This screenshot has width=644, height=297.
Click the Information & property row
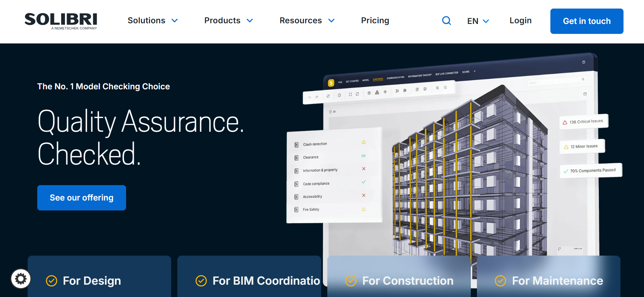coord(331,170)
